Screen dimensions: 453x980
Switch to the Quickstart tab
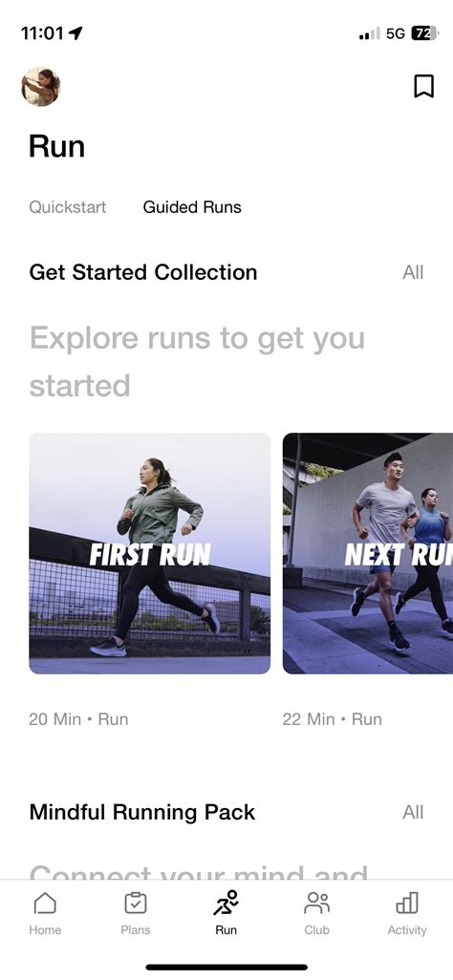click(68, 207)
